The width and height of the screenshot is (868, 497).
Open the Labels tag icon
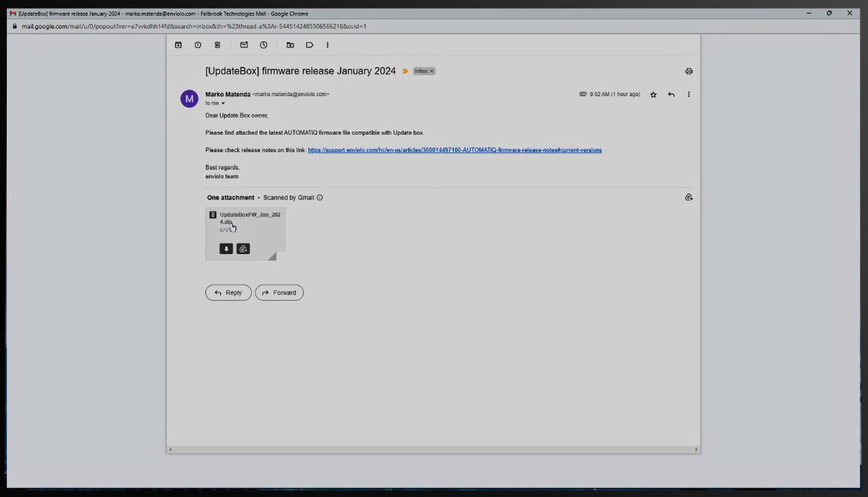click(x=309, y=45)
